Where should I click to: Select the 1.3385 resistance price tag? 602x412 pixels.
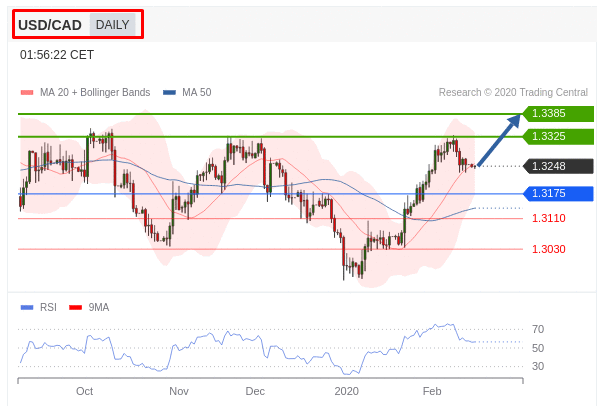coord(558,114)
